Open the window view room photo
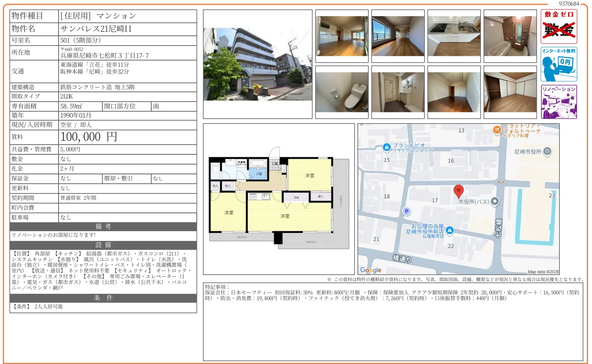This screenshot has height=364, width=592. click(398, 36)
